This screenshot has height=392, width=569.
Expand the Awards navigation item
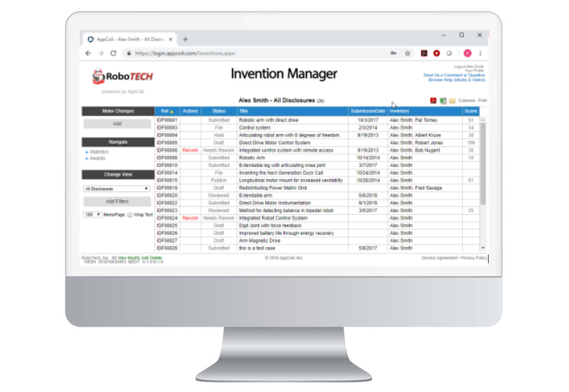click(x=97, y=158)
